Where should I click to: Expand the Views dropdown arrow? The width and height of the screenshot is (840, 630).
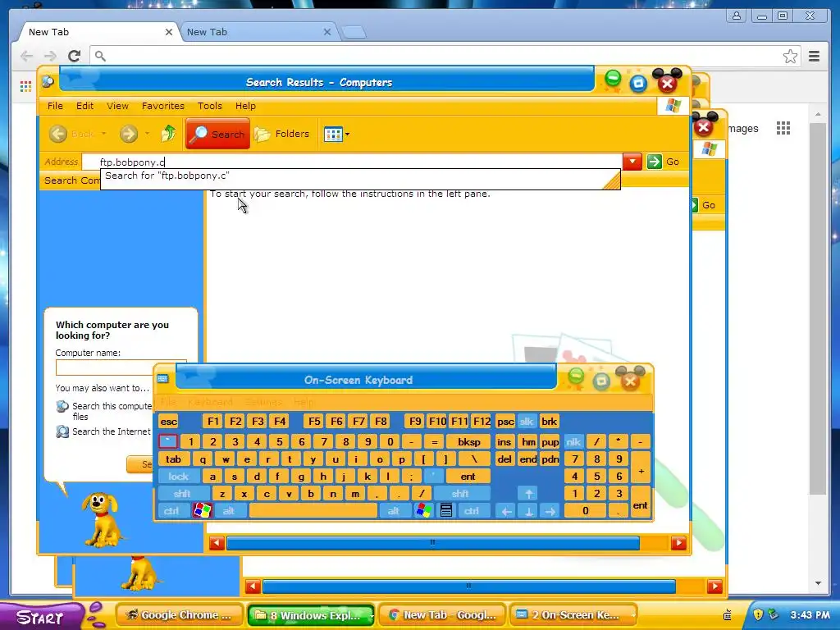(x=347, y=134)
